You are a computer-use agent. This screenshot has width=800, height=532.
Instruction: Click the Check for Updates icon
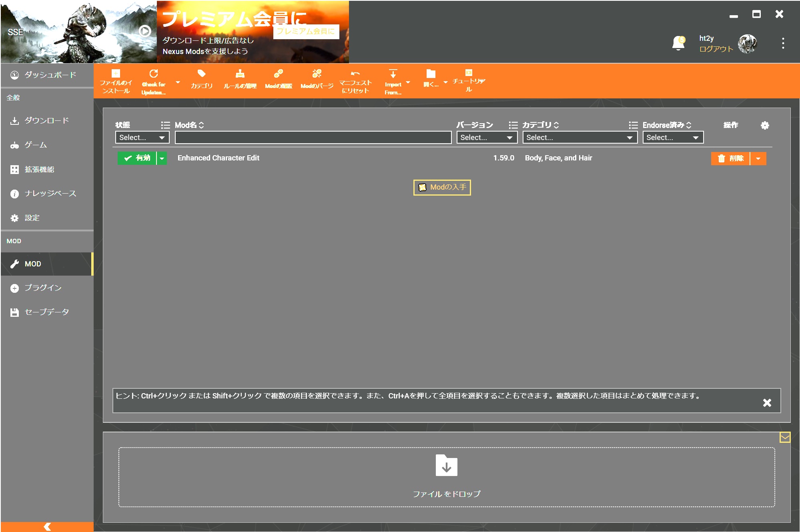pos(153,74)
